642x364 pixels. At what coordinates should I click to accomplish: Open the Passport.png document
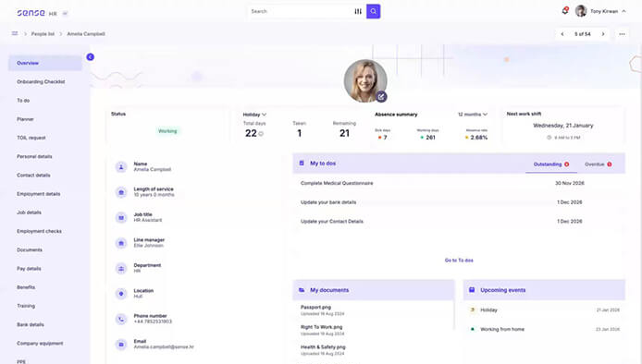click(315, 307)
